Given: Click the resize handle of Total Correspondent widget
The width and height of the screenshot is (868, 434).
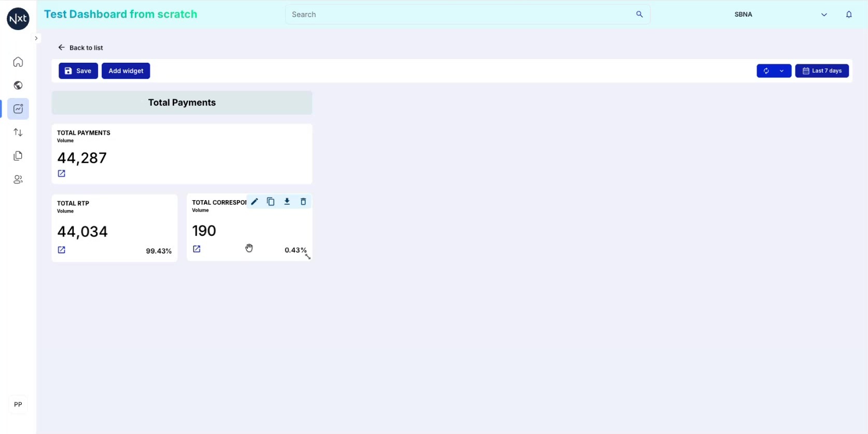Looking at the screenshot, I should (308, 257).
